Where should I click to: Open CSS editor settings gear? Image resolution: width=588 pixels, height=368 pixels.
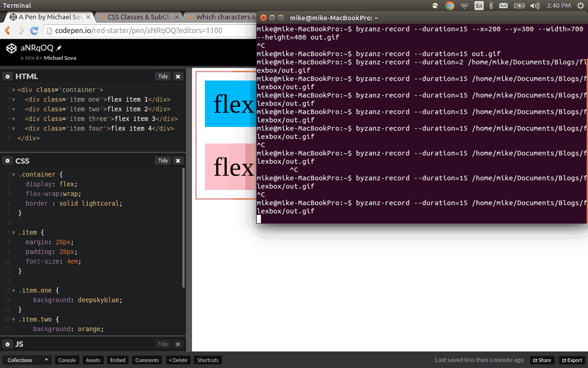[x=7, y=161]
